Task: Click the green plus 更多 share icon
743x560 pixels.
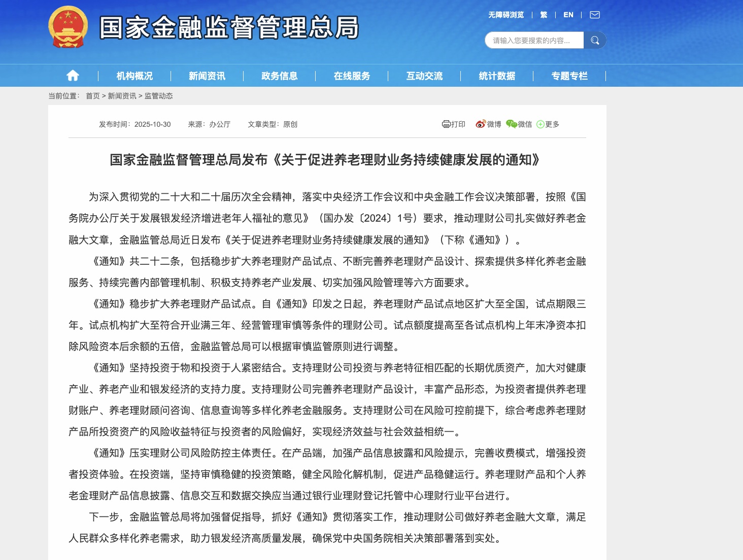Action: pos(541,124)
